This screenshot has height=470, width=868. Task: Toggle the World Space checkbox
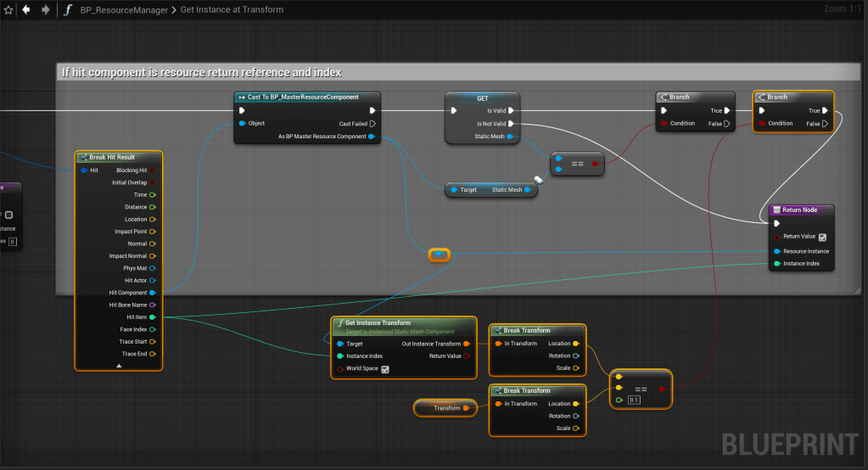point(385,369)
